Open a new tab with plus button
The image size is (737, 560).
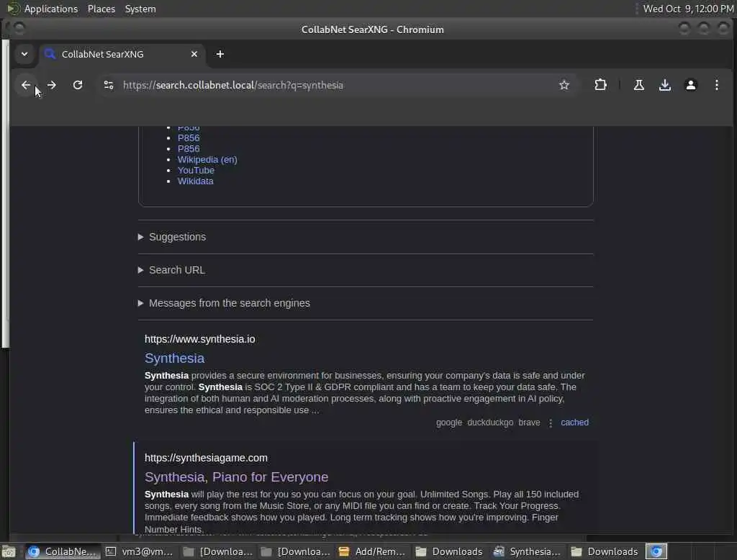click(220, 54)
